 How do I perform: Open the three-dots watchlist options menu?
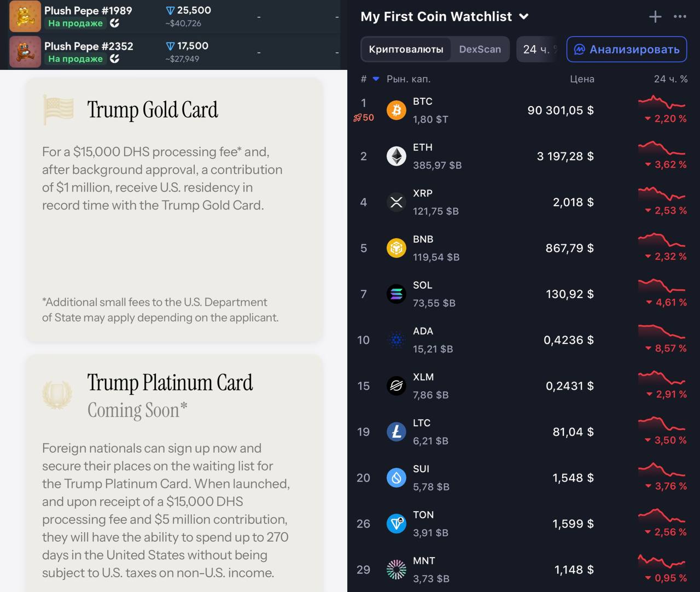click(x=680, y=16)
